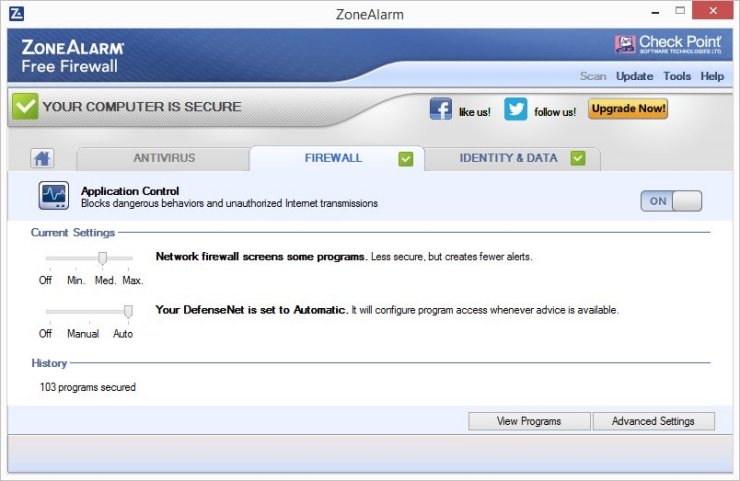
Task: Click 'Your DefenseNet is set to Automatic' text
Action: [x=252, y=310]
